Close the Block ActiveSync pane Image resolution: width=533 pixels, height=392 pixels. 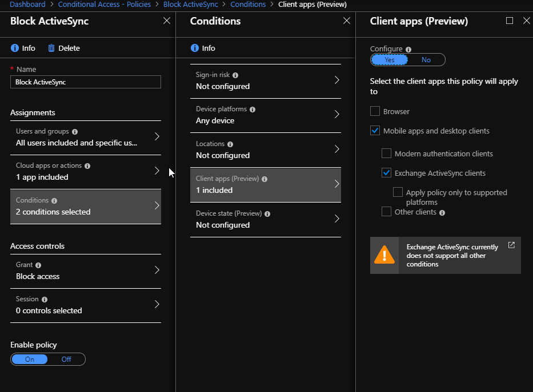click(x=167, y=21)
